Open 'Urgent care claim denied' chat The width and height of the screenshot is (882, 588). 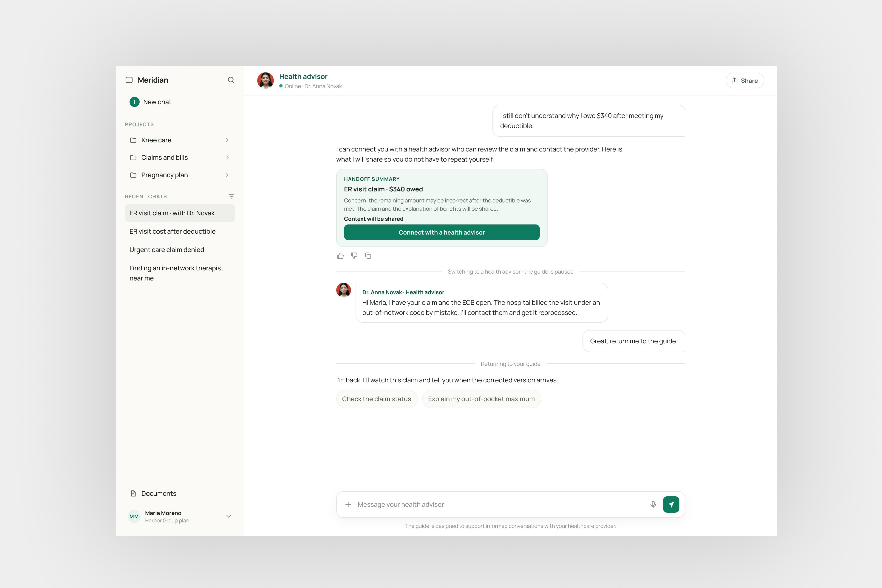pos(180,250)
